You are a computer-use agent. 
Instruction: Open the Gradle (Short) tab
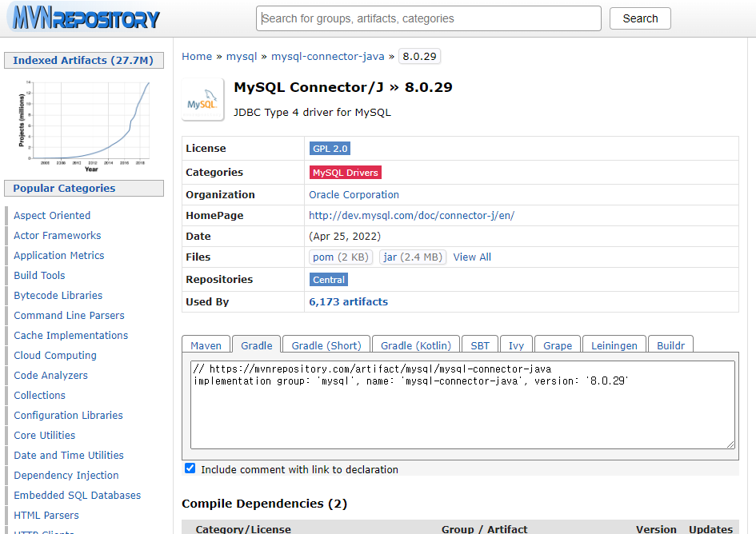pos(326,345)
